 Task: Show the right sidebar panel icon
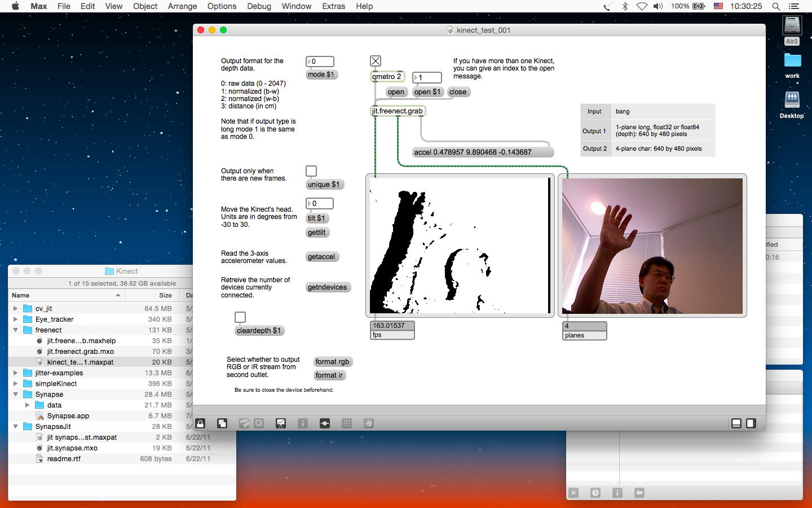[751, 423]
